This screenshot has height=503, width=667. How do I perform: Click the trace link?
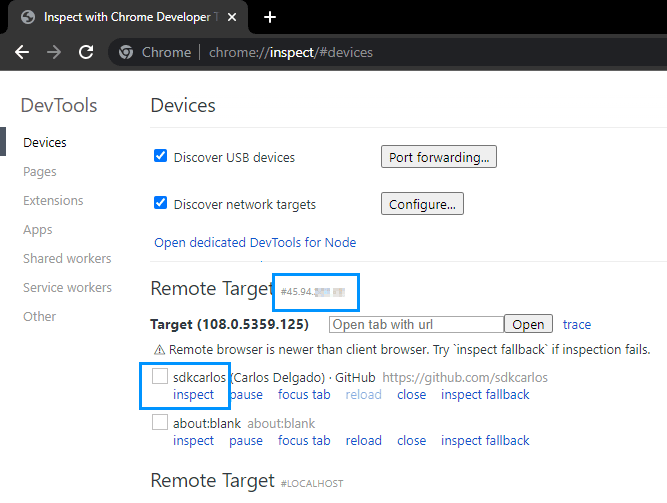(x=577, y=324)
